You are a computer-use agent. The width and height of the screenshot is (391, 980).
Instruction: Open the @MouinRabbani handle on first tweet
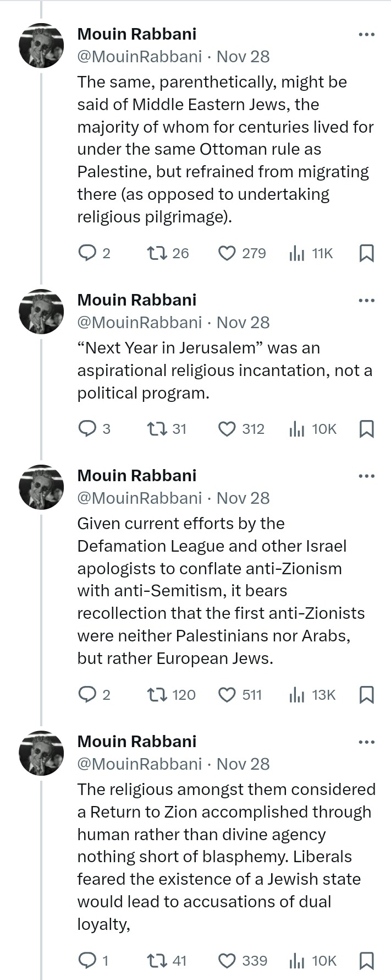point(140,57)
